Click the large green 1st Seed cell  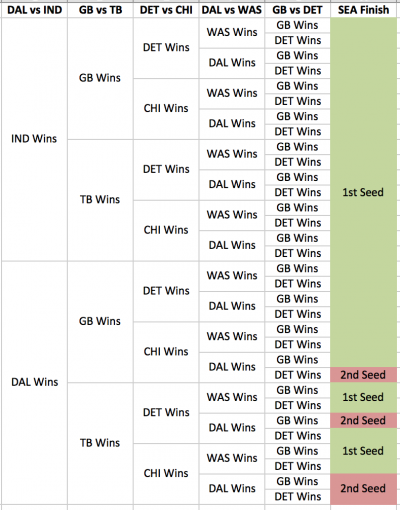click(363, 192)
